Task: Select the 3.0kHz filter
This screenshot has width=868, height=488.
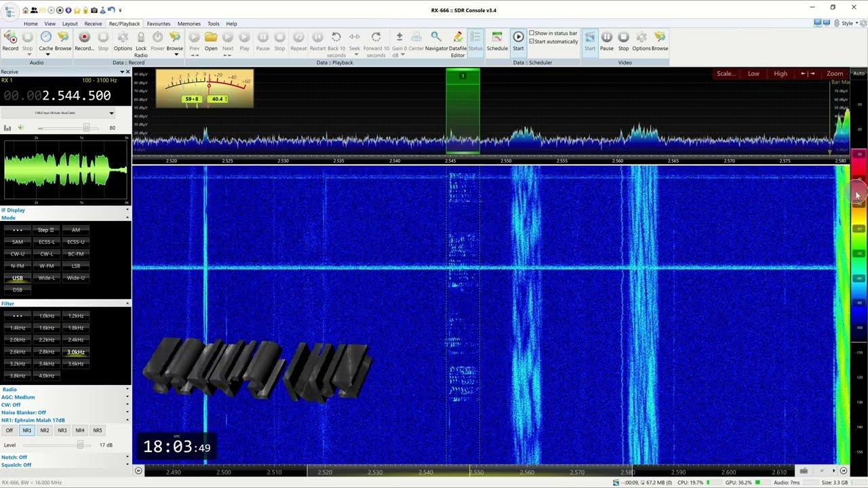Action: (x=76, y=352)
